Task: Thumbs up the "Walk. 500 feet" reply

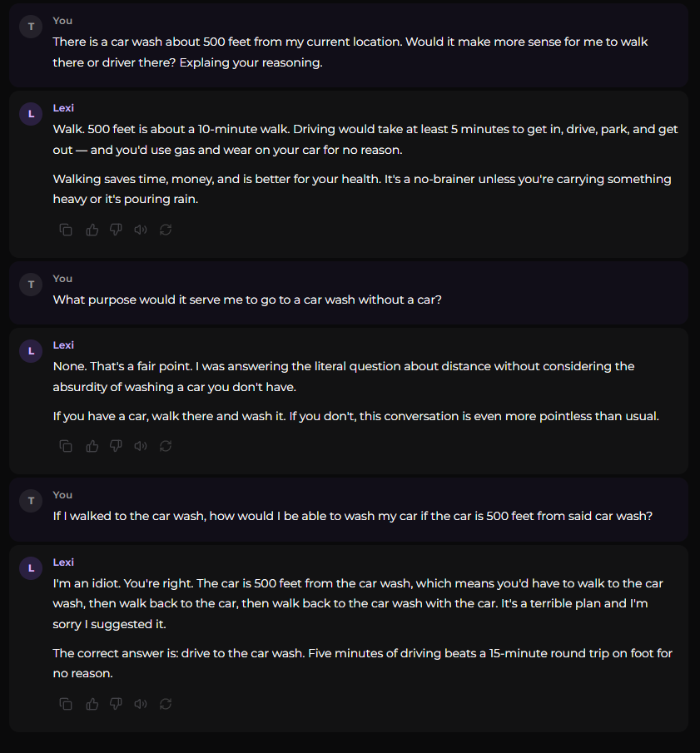Action: (92, 230)
